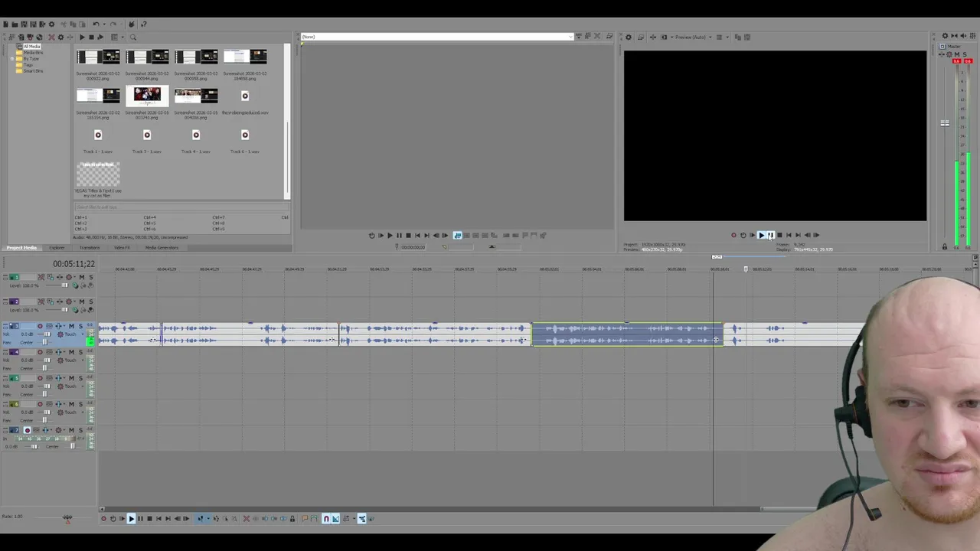980x551 pixels.
Task: Open the Project Media views dropdown arrow
Action: [x=122, y=37]
